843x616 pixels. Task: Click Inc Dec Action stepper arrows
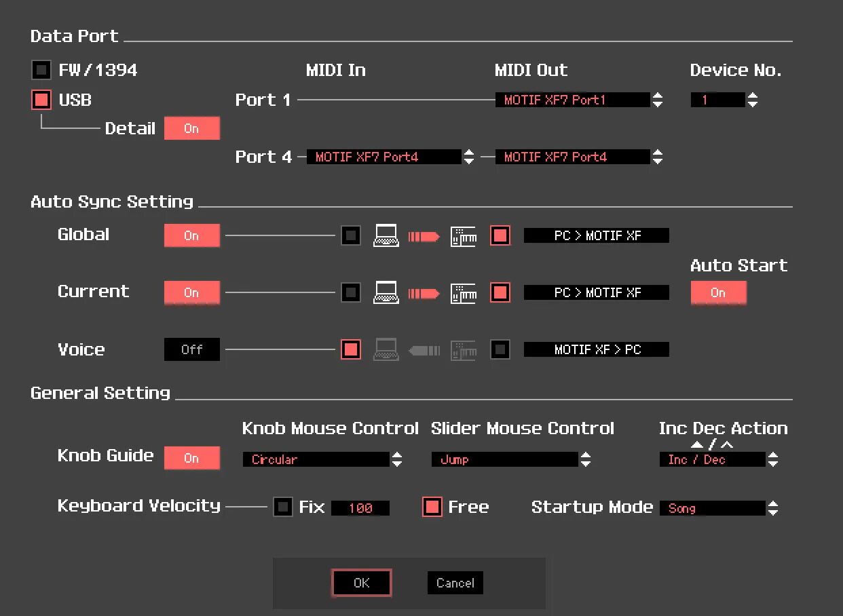773,459
